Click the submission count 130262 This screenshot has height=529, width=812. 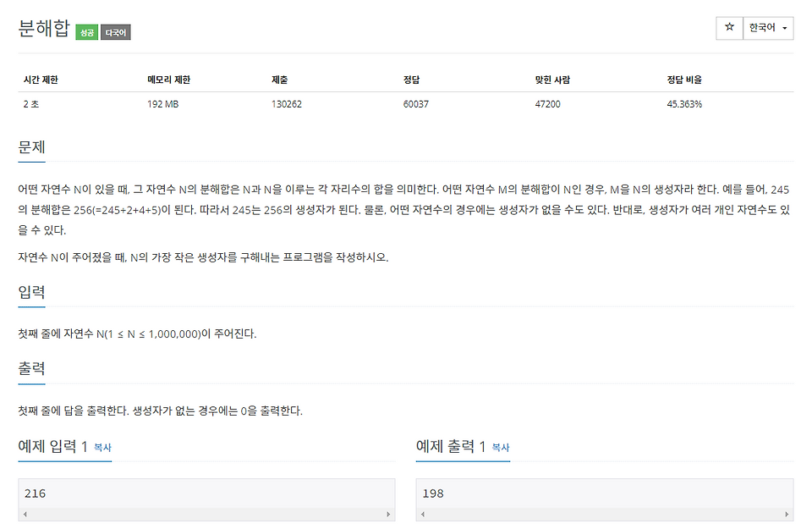[287, 103]
